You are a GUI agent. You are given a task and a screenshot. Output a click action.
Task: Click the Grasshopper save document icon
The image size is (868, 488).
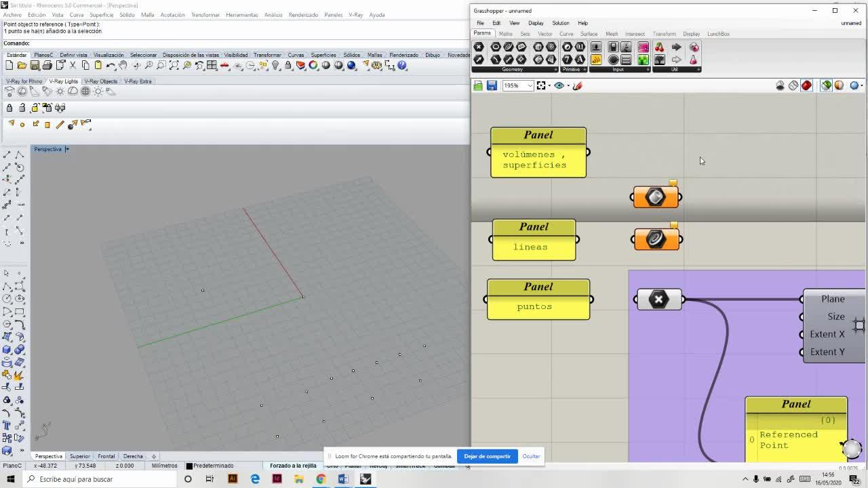click(x=492, y=85)
